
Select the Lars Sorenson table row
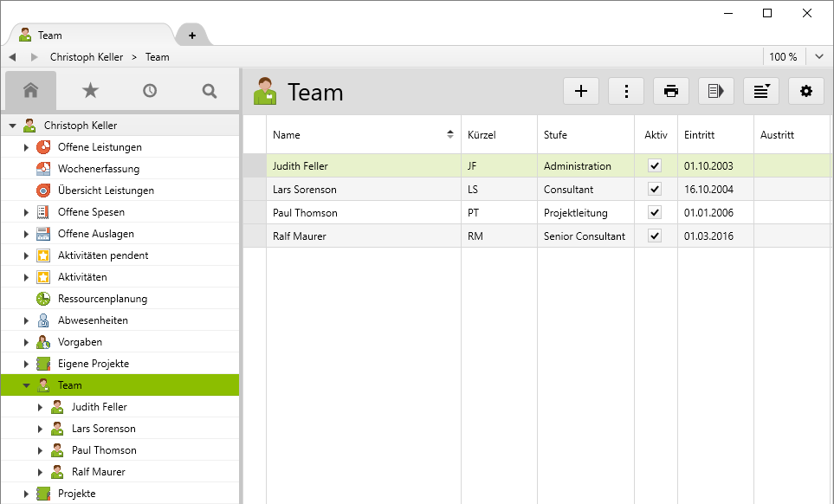coord(364,190)
